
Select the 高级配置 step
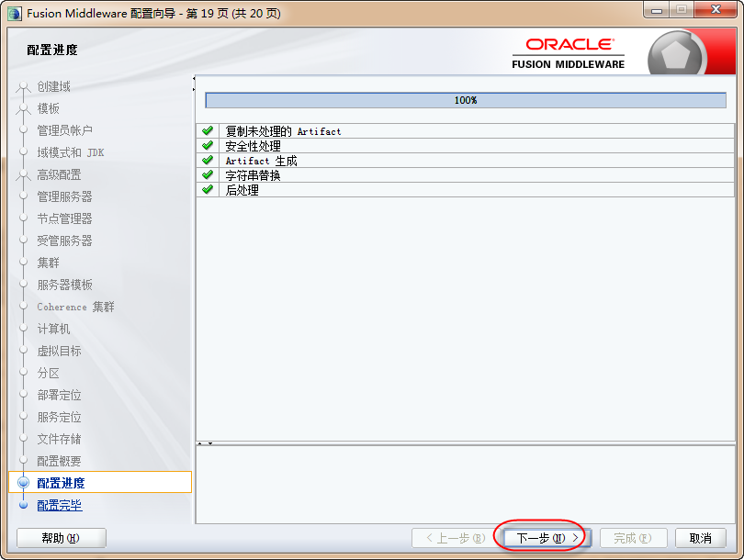tap(60, 174)
